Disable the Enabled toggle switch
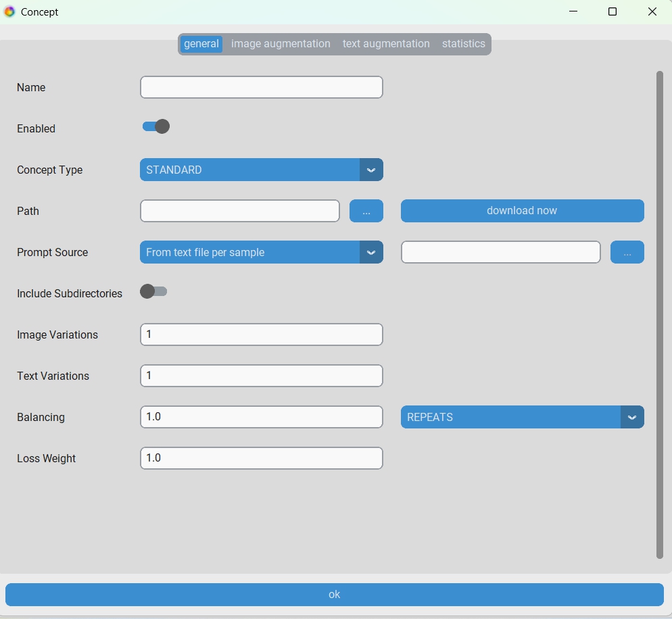Viewport: 672px width, 619px height. 156,127
